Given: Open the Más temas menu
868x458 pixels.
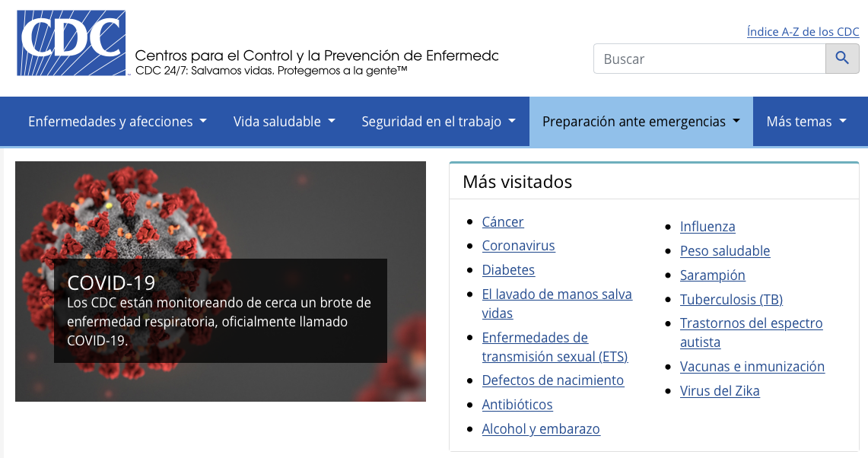Looking at the screenshot, I should coord(806,121).
